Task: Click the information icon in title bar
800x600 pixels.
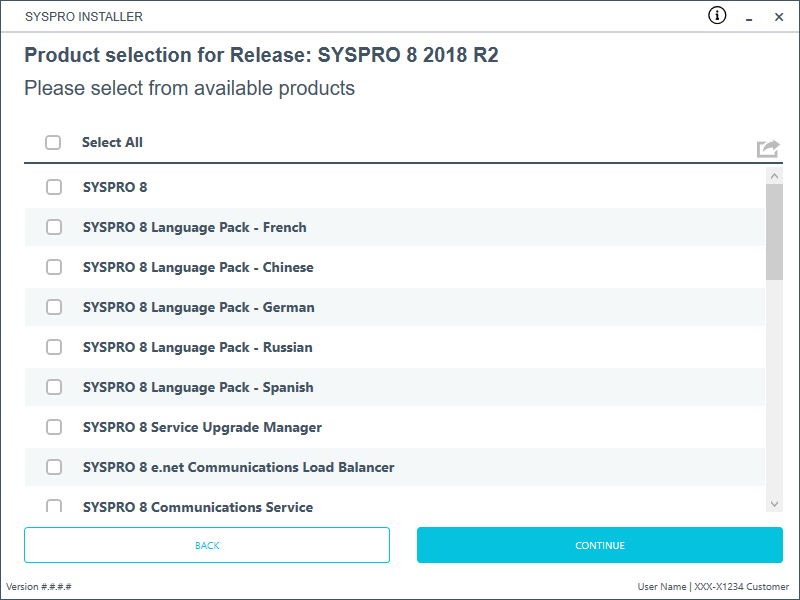Action: coord(717,15)
